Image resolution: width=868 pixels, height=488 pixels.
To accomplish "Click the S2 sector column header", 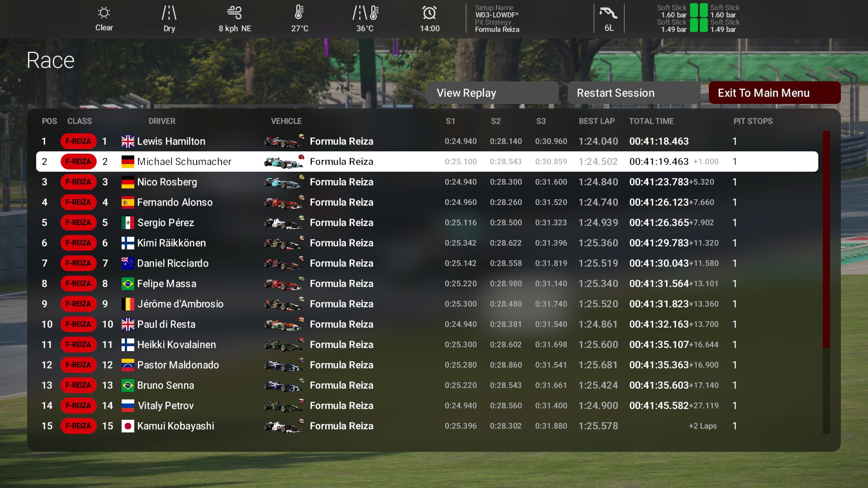I will [495, 121].
